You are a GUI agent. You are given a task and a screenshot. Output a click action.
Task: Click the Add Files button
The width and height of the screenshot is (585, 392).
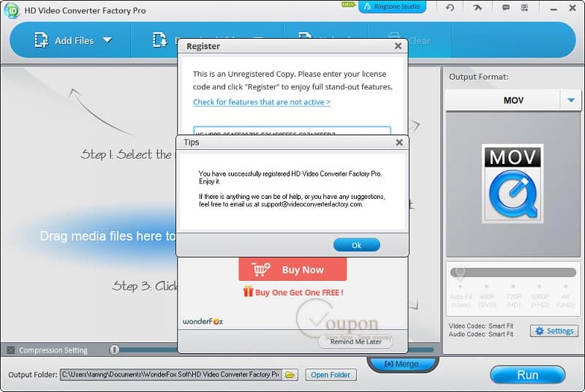coord(72,40)
